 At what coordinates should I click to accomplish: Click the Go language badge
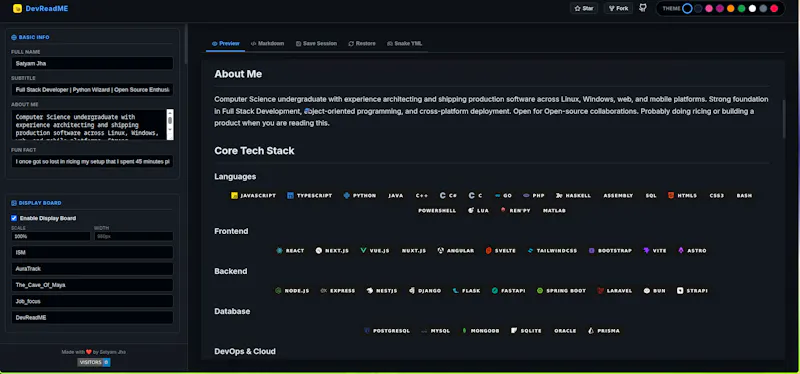click(503, 195)
